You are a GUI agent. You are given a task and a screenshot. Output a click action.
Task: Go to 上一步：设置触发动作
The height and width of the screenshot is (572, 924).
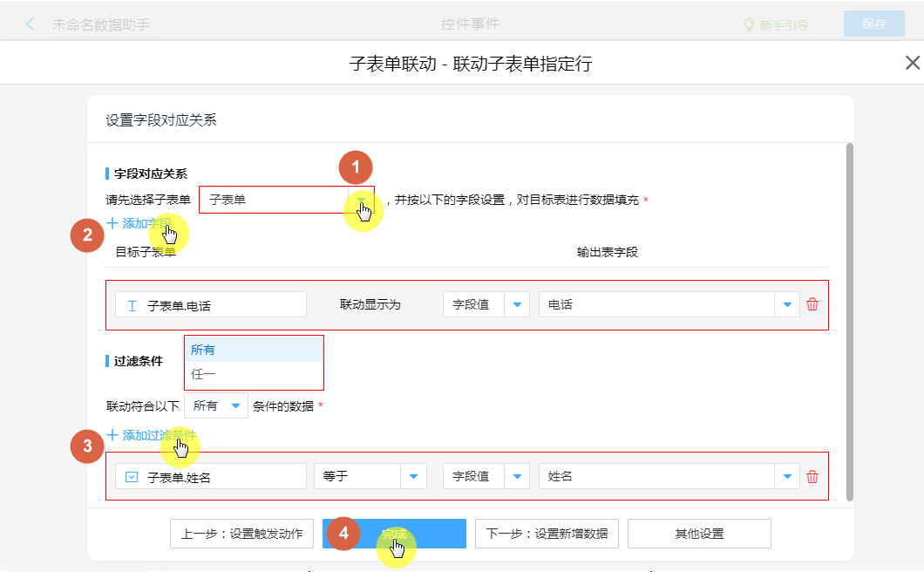click(241, 534)
